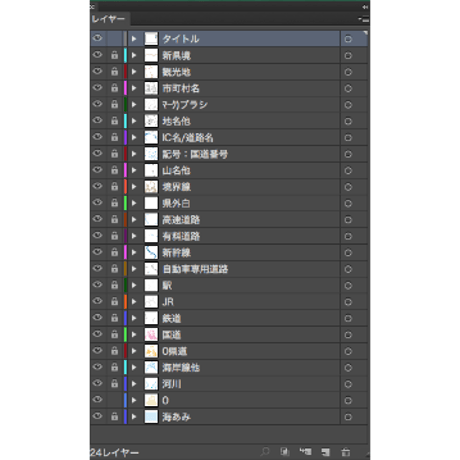Click the green color bar of 県外白
The image size is (460, 460).
click(x=125, y=203)
